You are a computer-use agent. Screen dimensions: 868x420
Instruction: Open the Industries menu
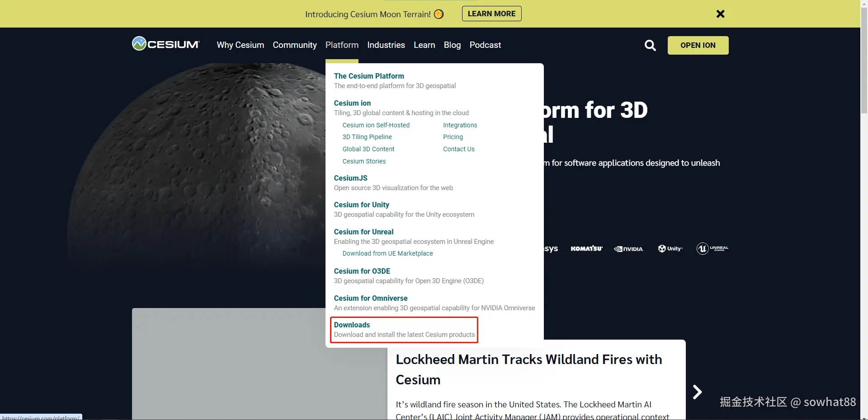point(386,45)
